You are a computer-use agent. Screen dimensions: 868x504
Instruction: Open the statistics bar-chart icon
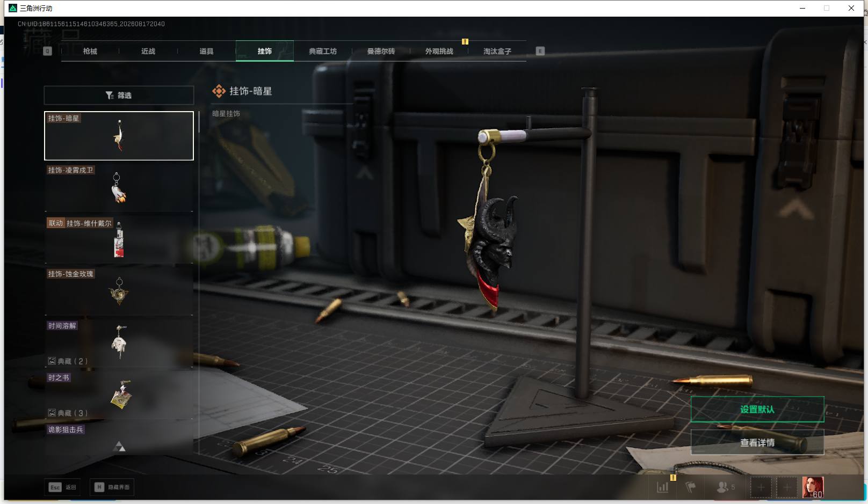[663, 487]
